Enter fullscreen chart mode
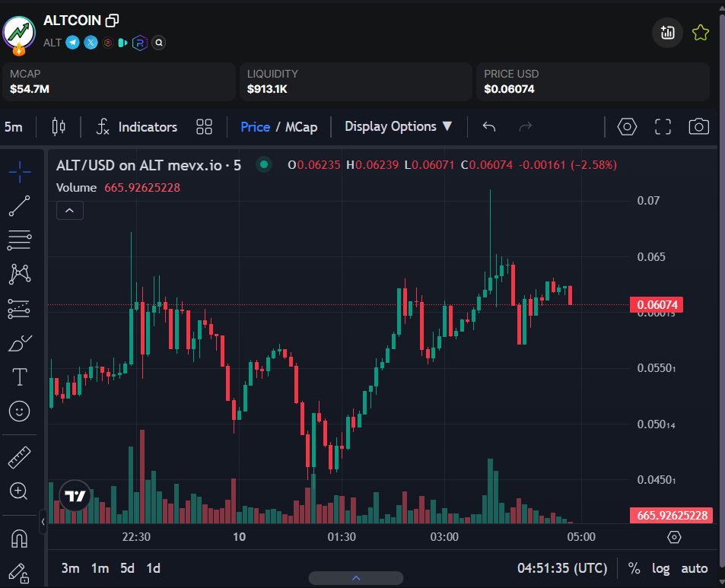The width and height of the screenshot is (725, 588). click(663, 126)
